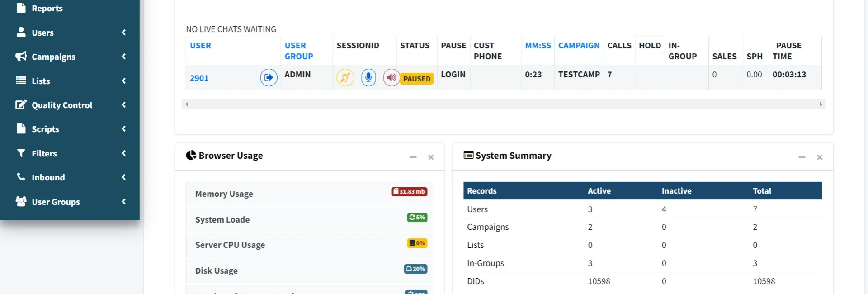This screenshot has width=868, height=294.
Task: Expand the User Groups chevron
Action: 123,202
